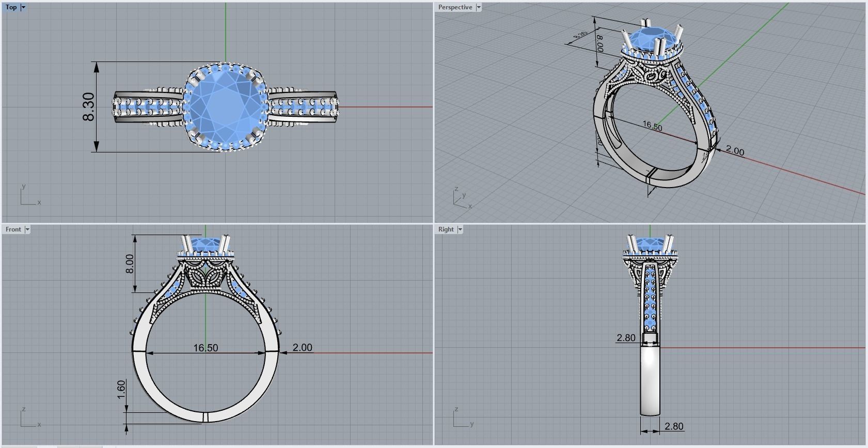The image size is (868, 448).
Task: Open the Perspective viewport dropdown arrow
Action: click(x=479, y=7)
